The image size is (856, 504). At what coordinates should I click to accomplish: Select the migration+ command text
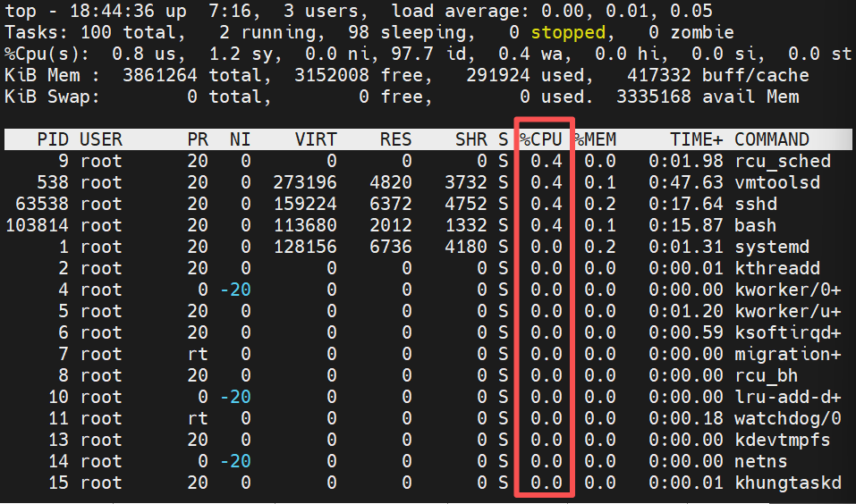click(788, 354)
